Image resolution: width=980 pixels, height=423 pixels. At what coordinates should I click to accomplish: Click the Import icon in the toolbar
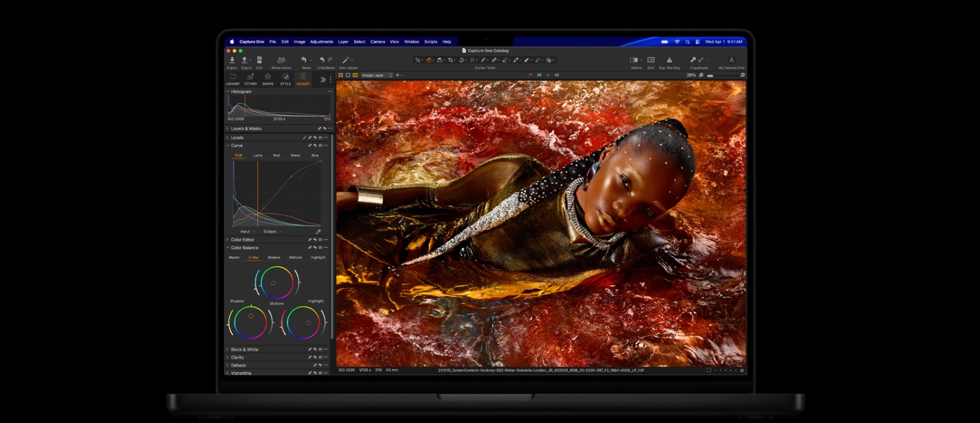[232, 61]
